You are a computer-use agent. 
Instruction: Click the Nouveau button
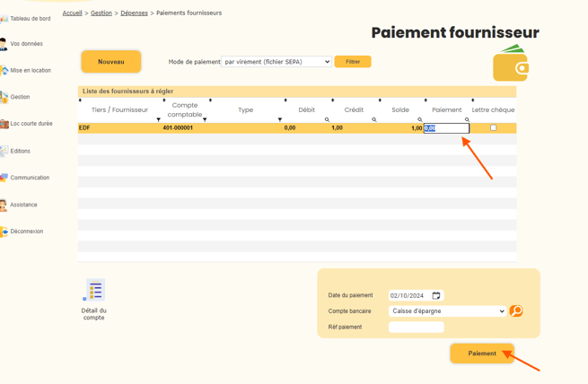(x=111, y=62)
